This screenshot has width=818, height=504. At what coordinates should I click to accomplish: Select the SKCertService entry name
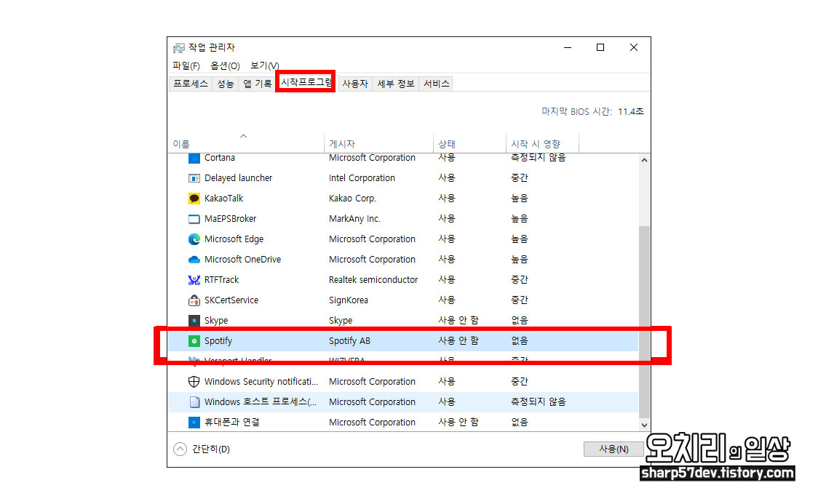click(x=231, y=300)
